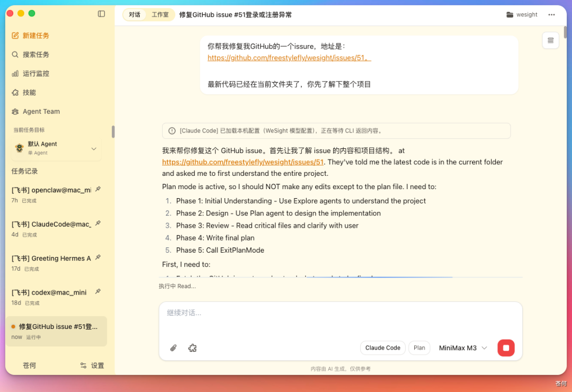Switch to the 对话 tab
Image resolution: width=572 pixels, height=392 pixels.
[x=135, y=15]
